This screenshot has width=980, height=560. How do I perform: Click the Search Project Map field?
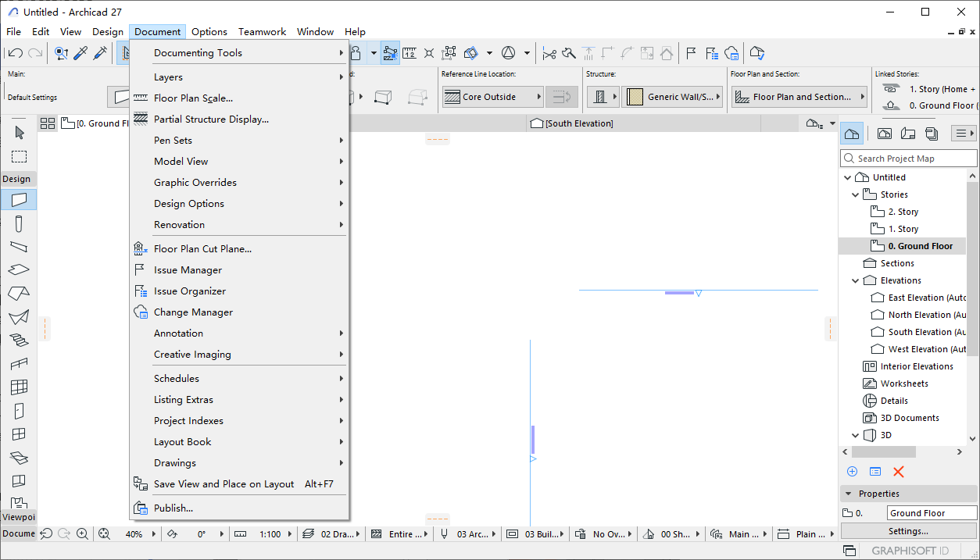pos(909,159)
